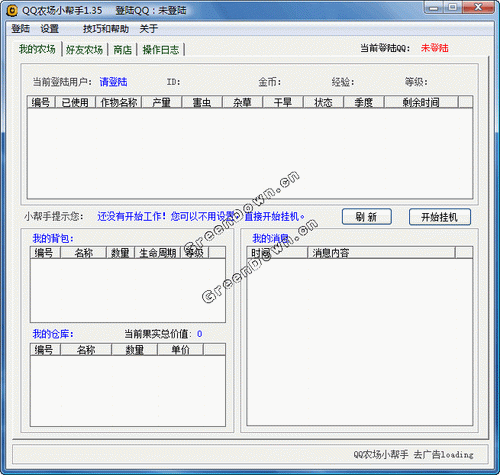Click the 消息内容 column header
Screen dimensions: 500x475
coord(381,253)
